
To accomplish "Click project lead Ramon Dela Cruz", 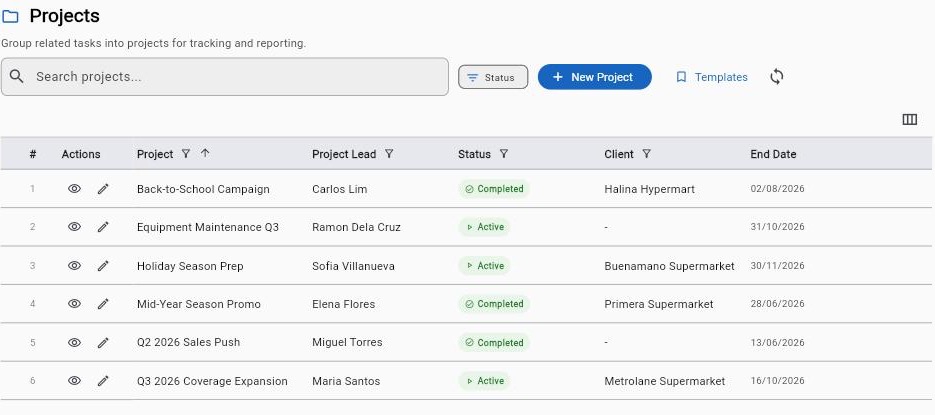I will [x=356, y=227].
